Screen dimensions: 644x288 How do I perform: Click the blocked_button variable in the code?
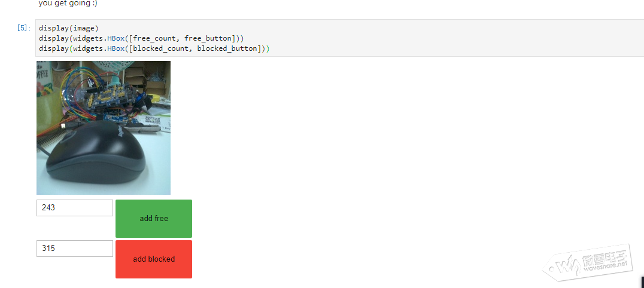tap(227, 49)
